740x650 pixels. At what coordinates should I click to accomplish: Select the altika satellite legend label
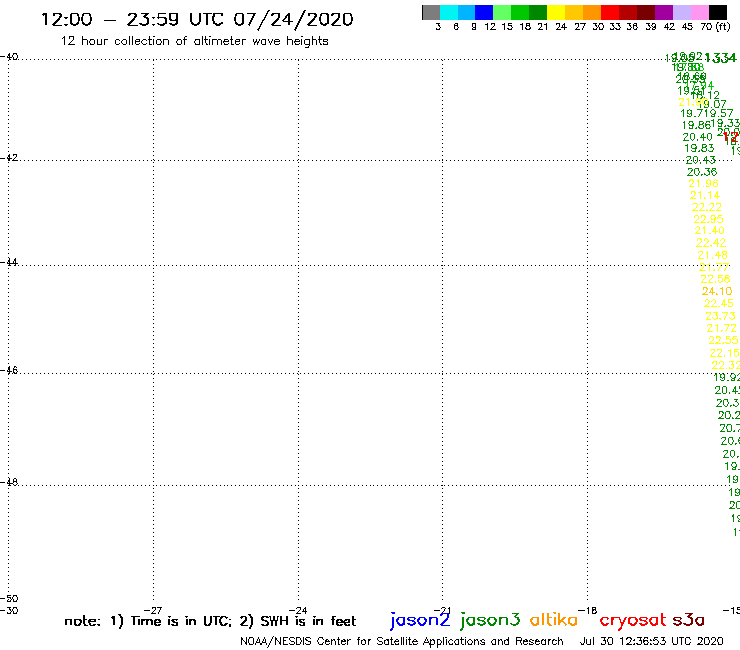(554, 620)
